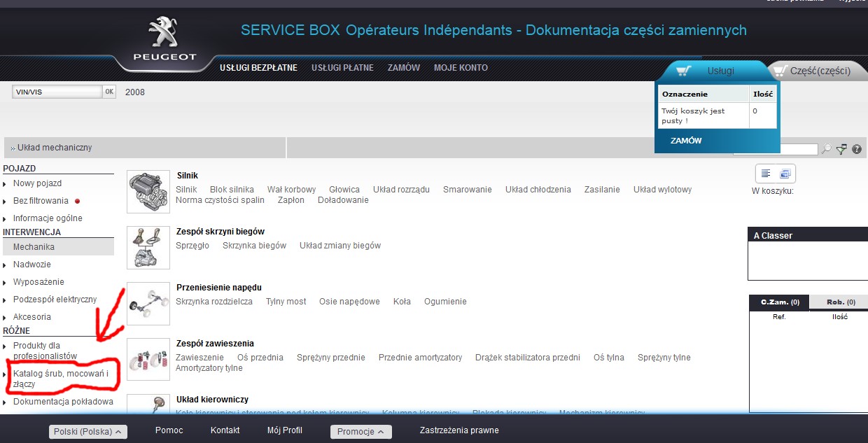Click the Silnik engine thumbnail
Image resolution: width=868 pixels, height=443 pixels.
[148, 192]
